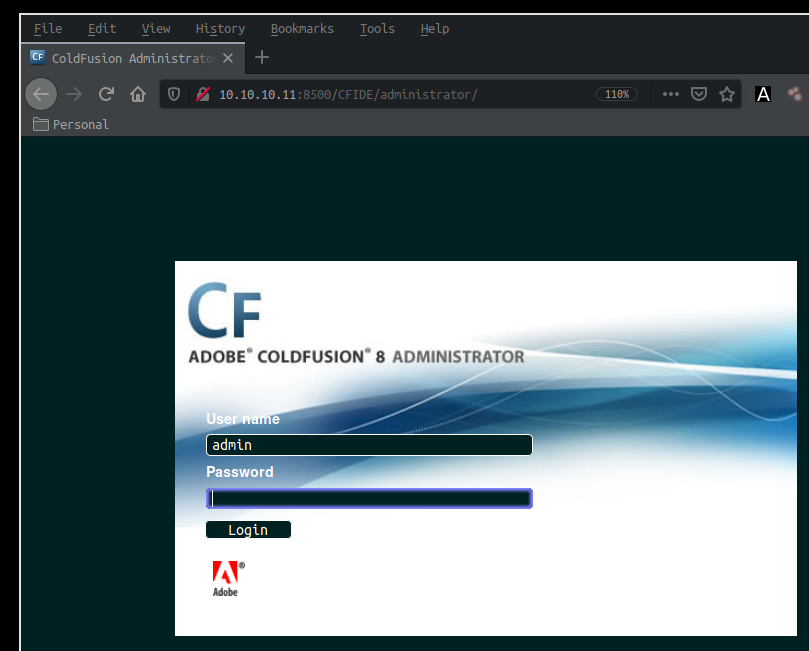Save page to Pocket
Image resolution: width=809 pixels, height=651 pixels.
[x=699, y=94]
